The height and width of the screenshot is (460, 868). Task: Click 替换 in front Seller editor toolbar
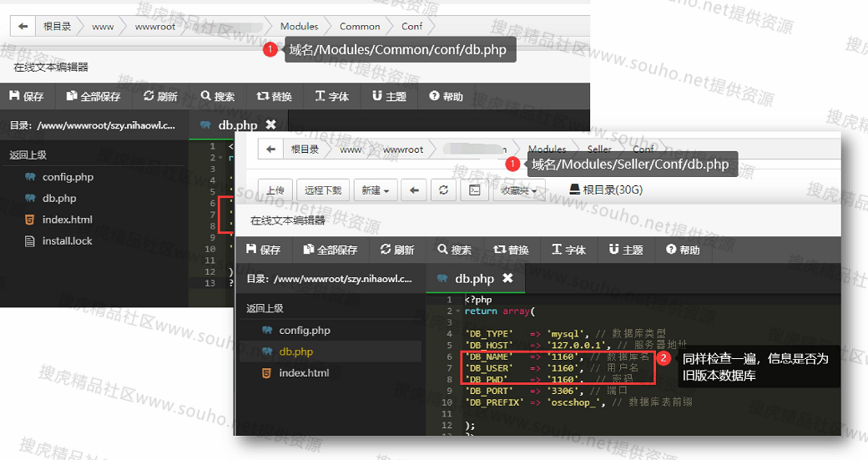pyautogui.click(x=511, y=250)
